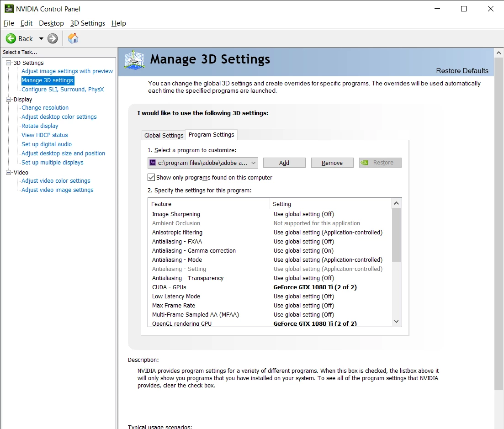
Task: Click settings list scroll down arrow
Action: point(396,321)
